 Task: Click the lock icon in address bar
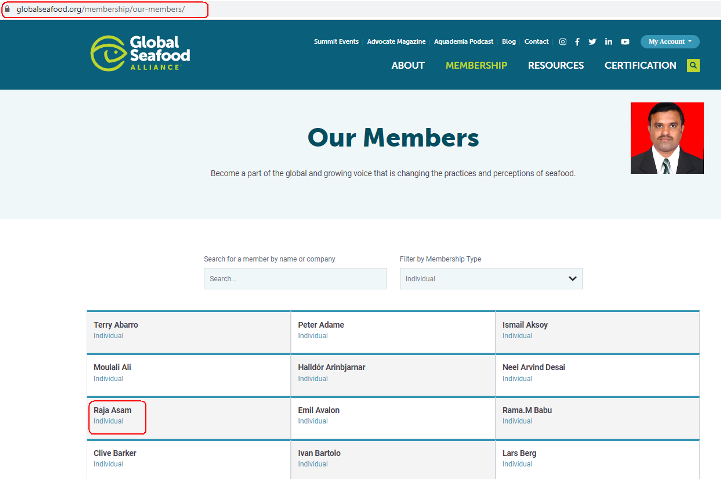coord(8,9)
